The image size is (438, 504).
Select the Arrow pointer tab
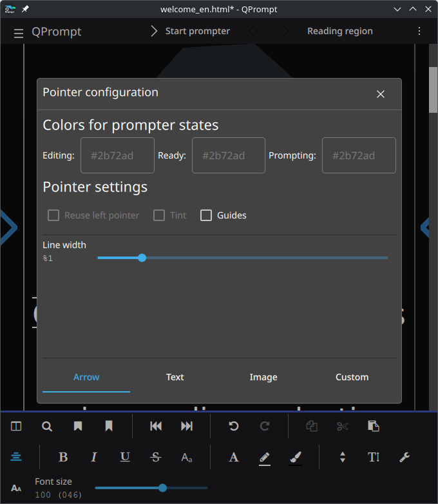(86, 378)
